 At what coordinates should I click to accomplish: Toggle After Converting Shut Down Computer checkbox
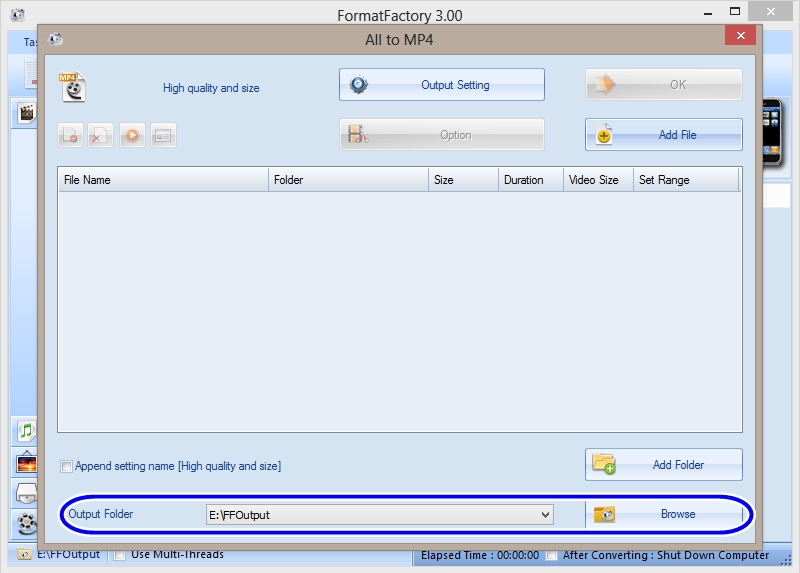[551, 555]
